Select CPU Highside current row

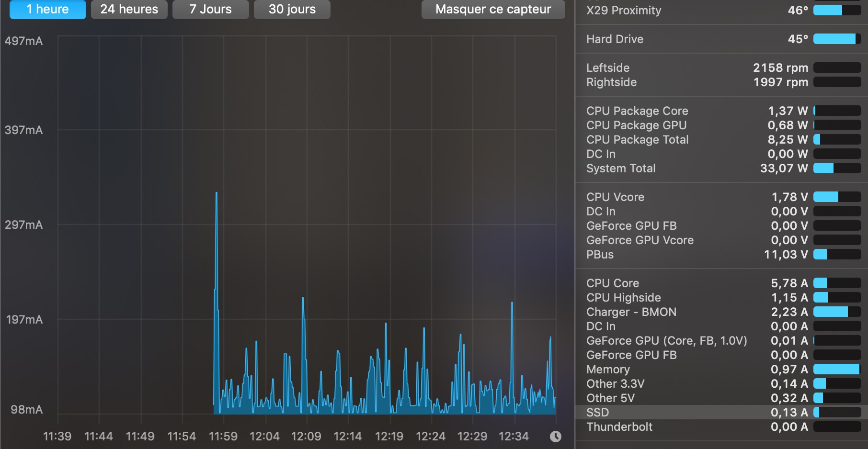click(x=721, y=297)
